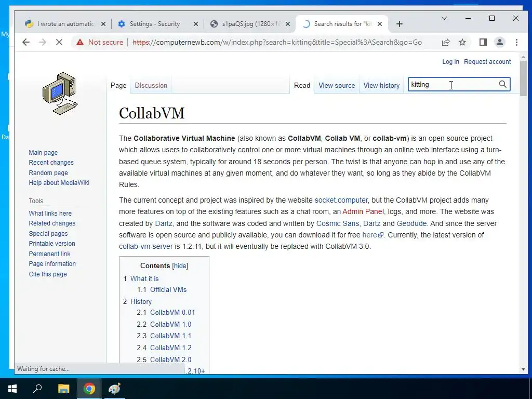Jump to Official VMs section
Screen dimensions: 532x399
168,290
